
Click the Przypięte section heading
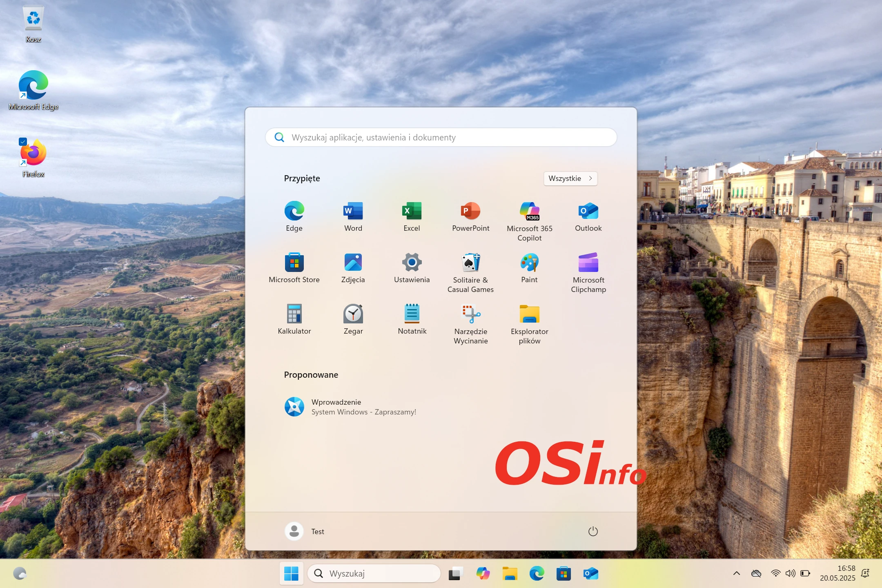(302, 178)
